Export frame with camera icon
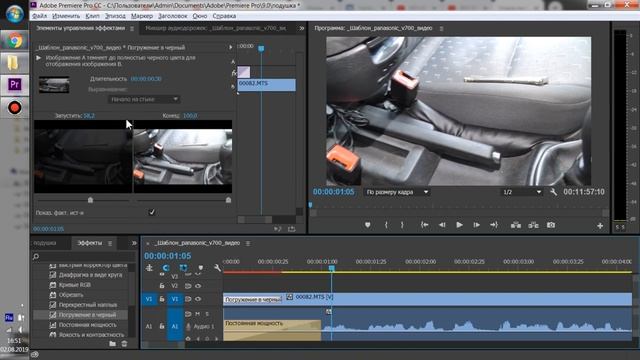The height and width of the screenshot is (360, 640). [551, 225]
